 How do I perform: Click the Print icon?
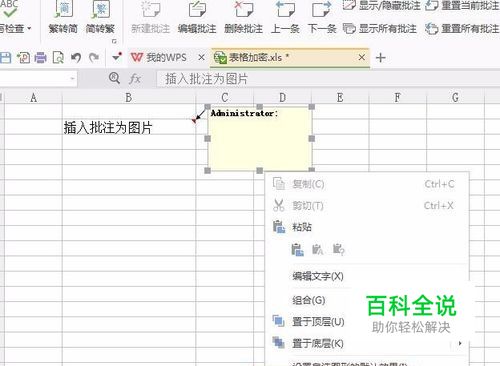[41, 58]
